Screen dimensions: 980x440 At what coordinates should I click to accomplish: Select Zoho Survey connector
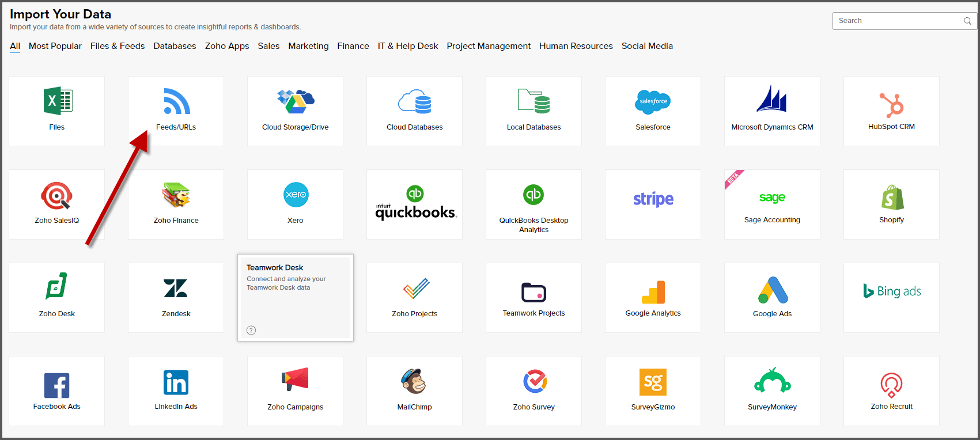533,391
